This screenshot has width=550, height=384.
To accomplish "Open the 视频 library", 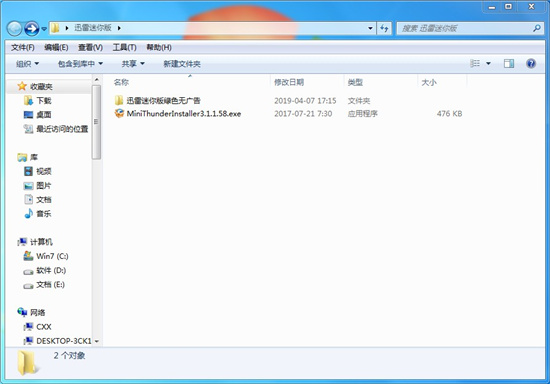I will tap(44, 171).
